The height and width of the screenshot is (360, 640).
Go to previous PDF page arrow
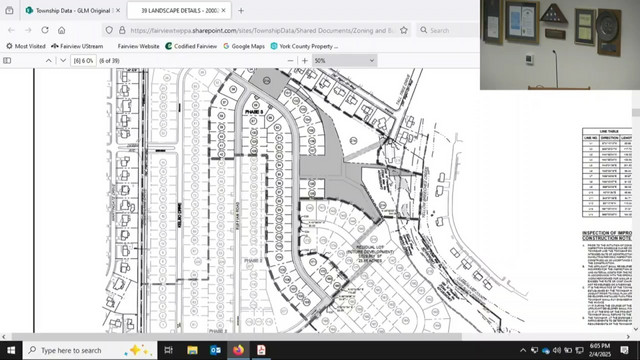point(49,60)
